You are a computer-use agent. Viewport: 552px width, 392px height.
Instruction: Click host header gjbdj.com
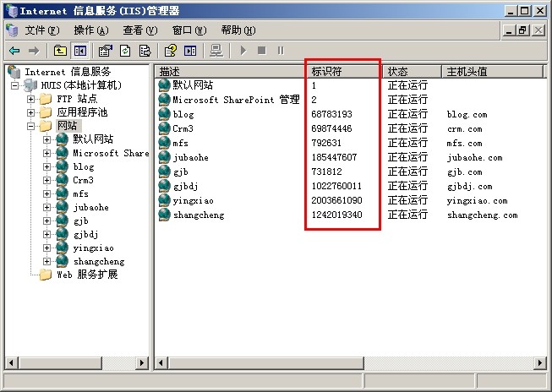470,186
